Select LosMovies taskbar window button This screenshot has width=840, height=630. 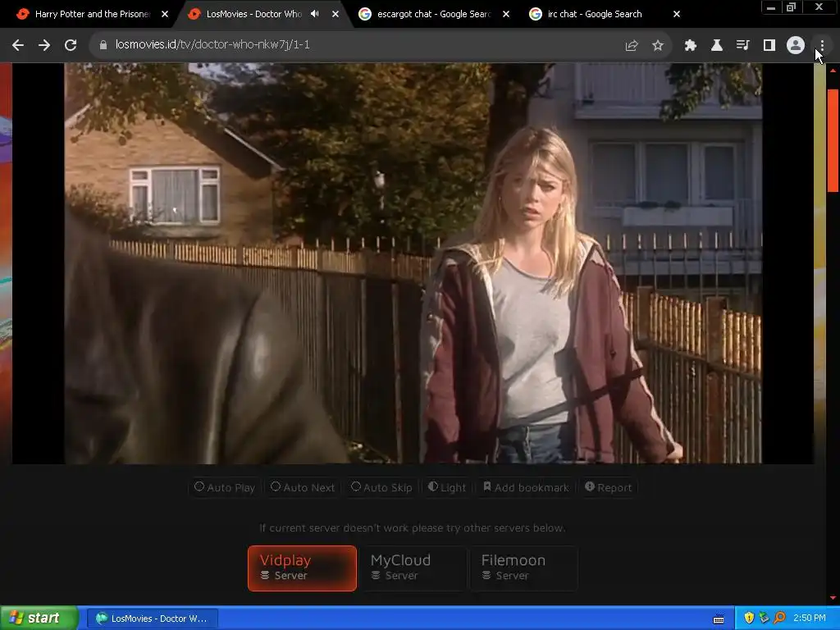click(x=152, y=619)
